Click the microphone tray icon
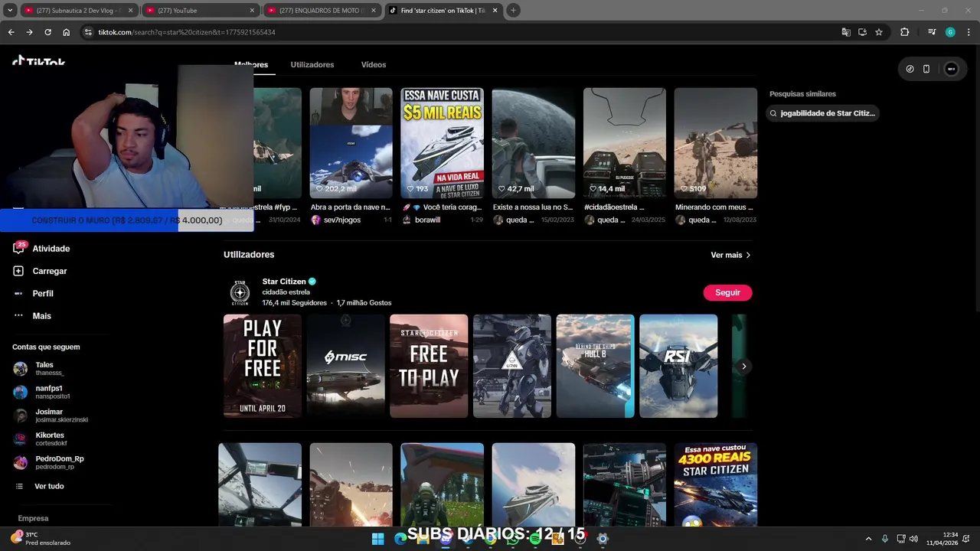The image size is (980, 551). click(x=885, y=539)
